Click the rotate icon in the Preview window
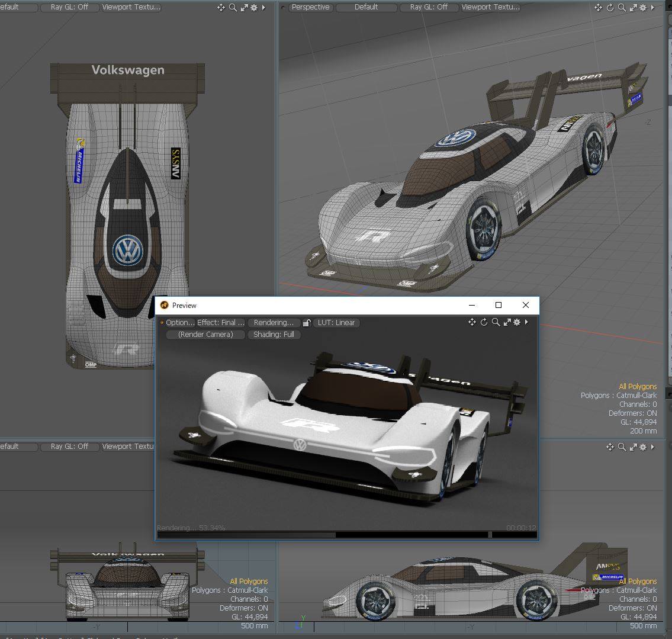 tap(484, 322)
